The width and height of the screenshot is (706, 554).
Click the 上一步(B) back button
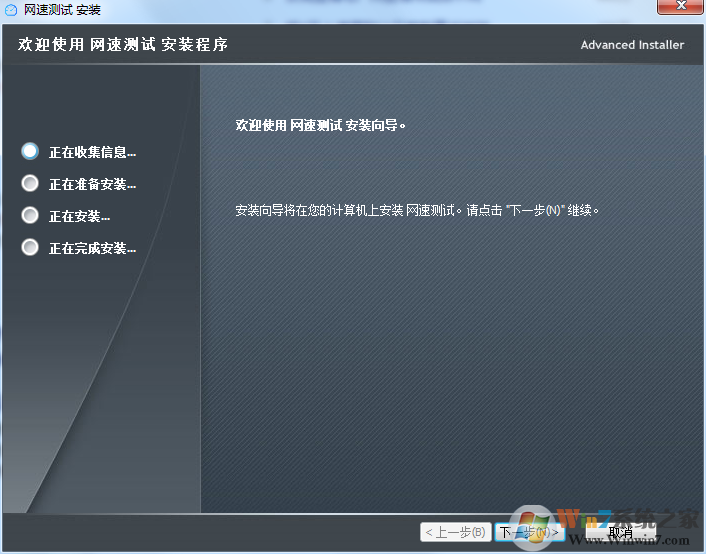(x=455, y=532)
